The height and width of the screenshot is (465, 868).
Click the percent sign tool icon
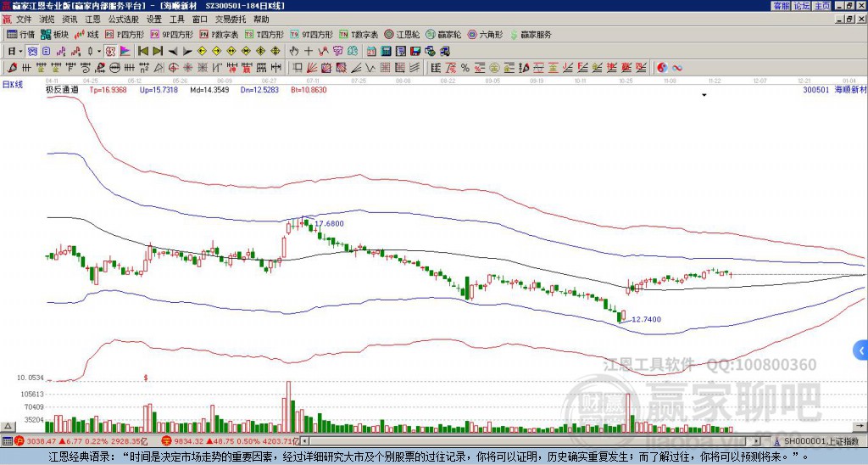[x=465, y=68]
